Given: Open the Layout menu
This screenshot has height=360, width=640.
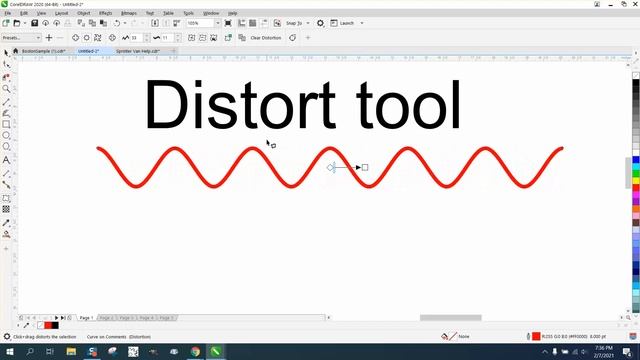Looking at the screenshot, I should (x=62, y=13).
